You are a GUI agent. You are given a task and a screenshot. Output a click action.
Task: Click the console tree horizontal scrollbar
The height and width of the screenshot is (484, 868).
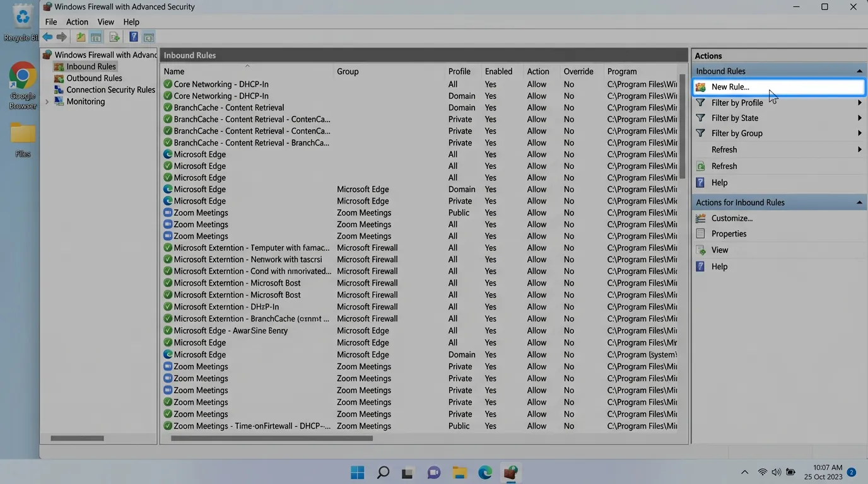coord(77,438)
